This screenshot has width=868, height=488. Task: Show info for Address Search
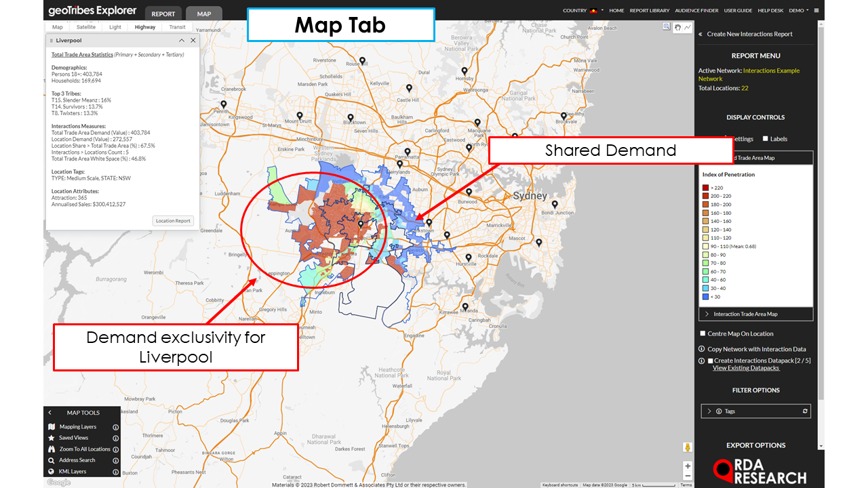coord(115,460)
